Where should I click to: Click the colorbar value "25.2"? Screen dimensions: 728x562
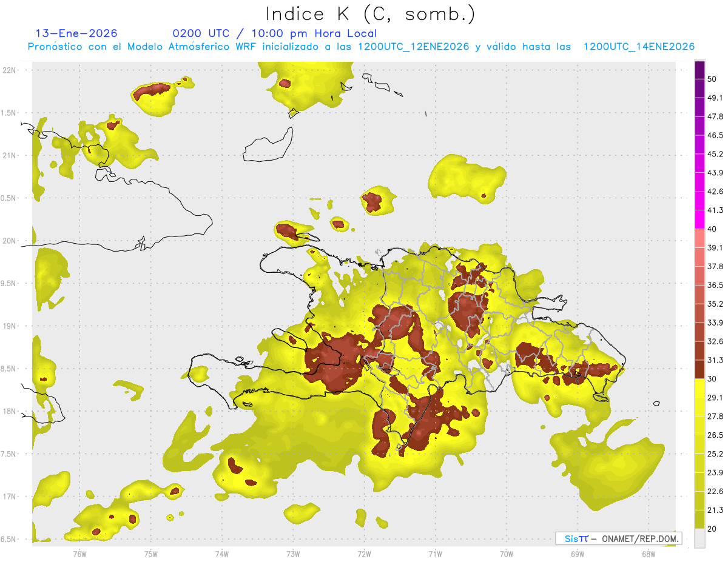pos(715,454)
